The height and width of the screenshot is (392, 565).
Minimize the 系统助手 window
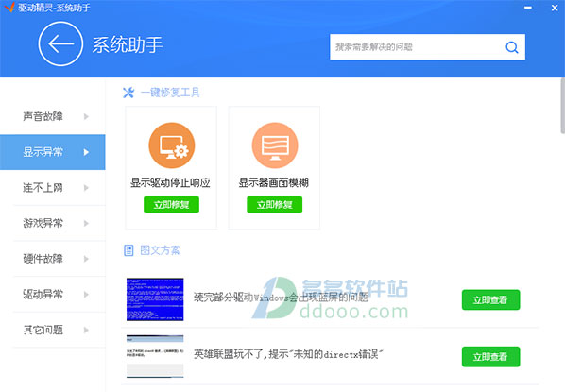coord(528,8)
